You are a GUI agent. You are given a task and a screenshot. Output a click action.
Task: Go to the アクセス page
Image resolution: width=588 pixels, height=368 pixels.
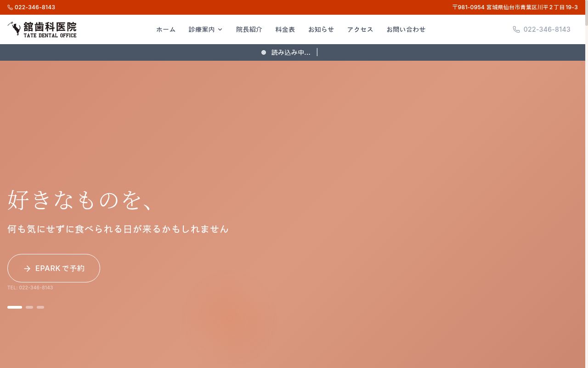coord(360,29)
